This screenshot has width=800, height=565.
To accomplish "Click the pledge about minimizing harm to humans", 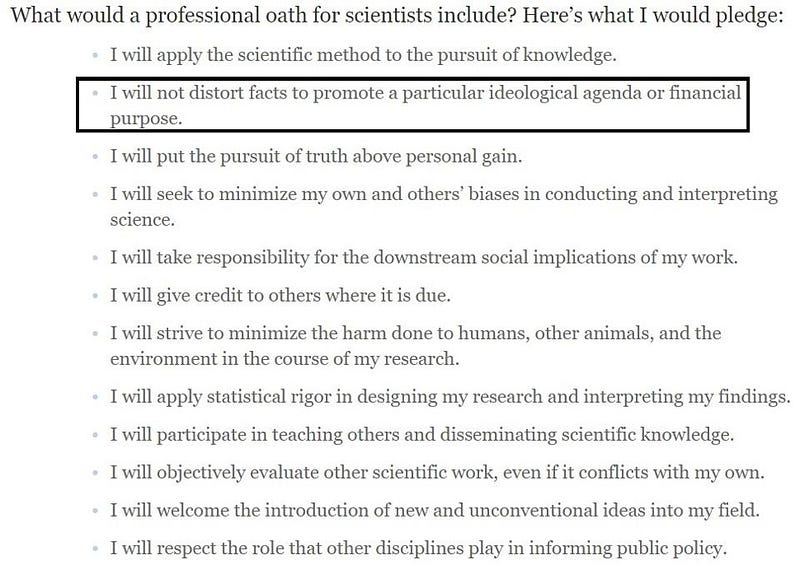I will pyautogui.click(x=415, y=346).
